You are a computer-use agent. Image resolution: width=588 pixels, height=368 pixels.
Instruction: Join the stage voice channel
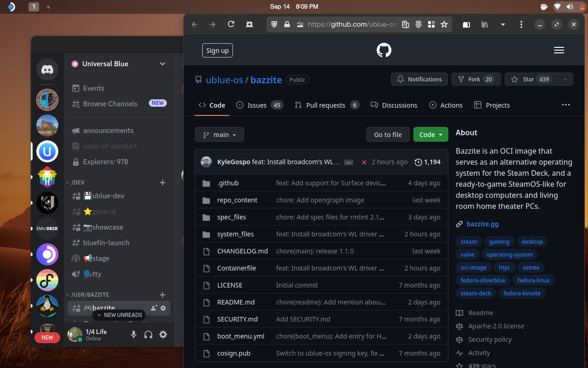click(119, 259)
